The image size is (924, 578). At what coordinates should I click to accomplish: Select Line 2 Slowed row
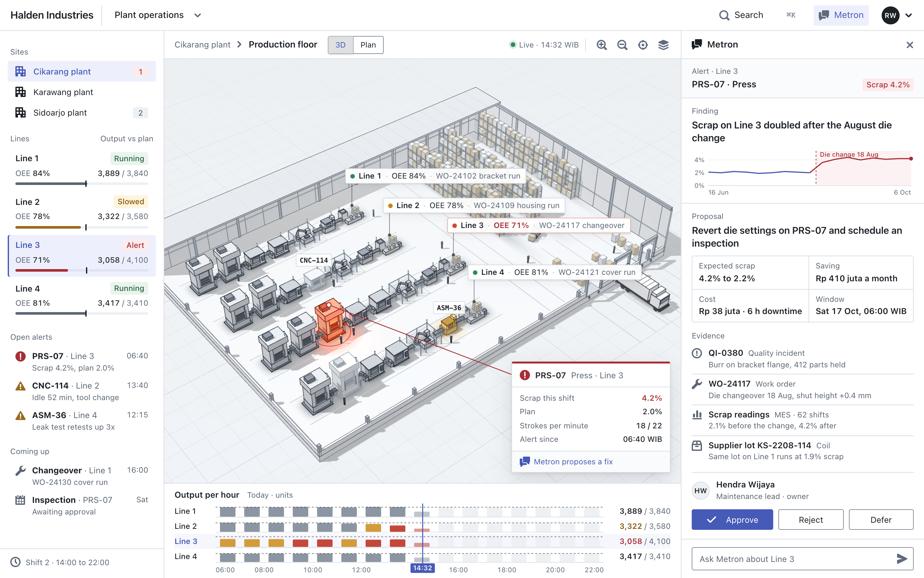[x=82, y=213]
